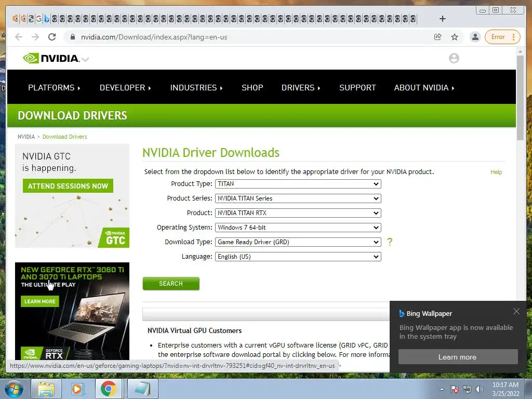Go to SUPPORT in navigation
Image resolution: width=532 pixels, height=399 pixels.
(357, 87)
